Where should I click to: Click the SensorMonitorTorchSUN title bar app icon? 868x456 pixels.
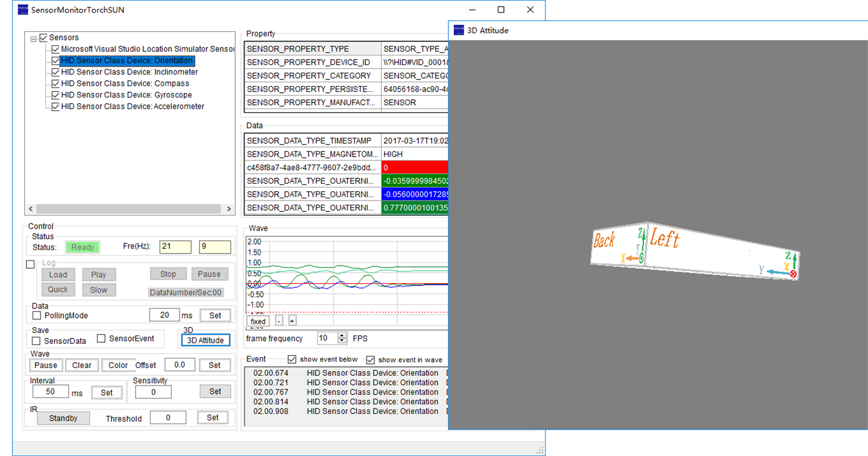(x=23, y=10)
